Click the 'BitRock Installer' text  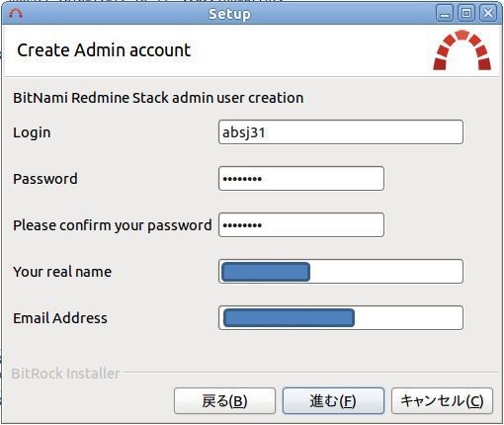(65, 374)
